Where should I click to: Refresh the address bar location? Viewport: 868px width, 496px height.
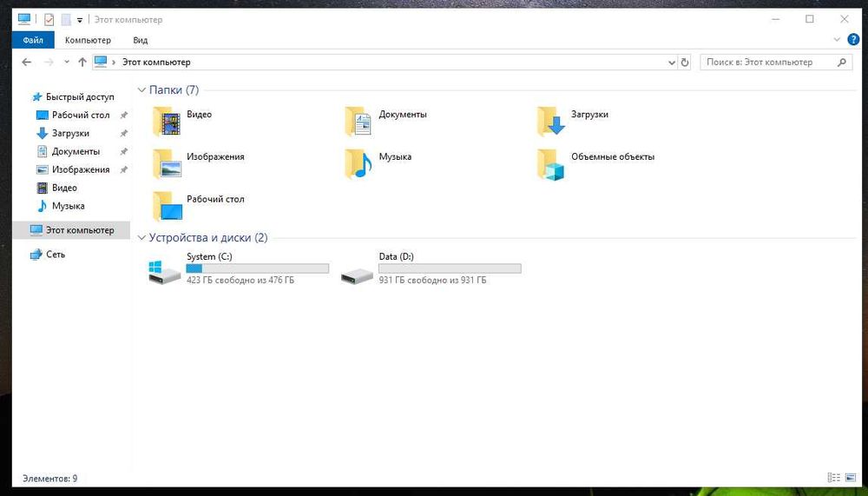685,62
